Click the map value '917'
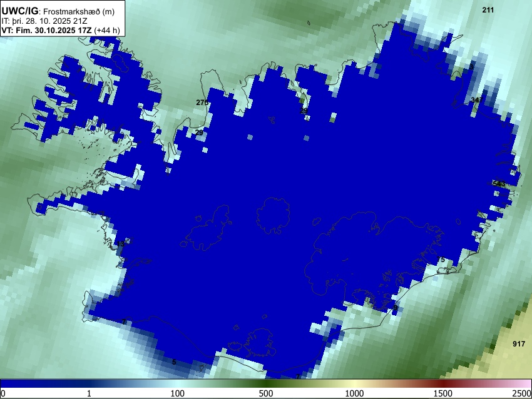 [x=519, y=344]
